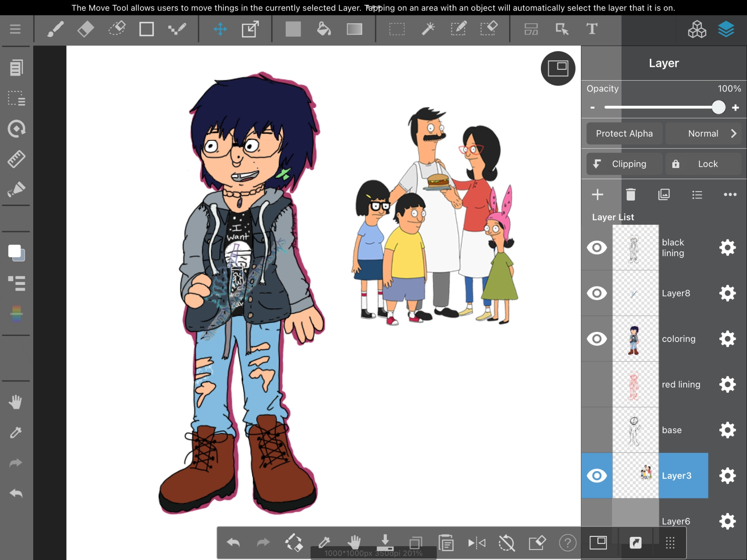
Task: Select the polyline brush tool
Action: (x=177, y=29)
